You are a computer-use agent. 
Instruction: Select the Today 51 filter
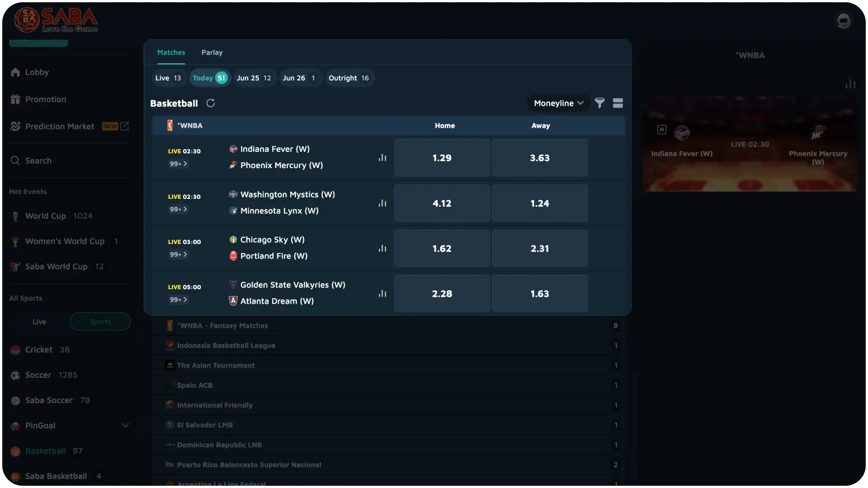click(x=210, y=78)
